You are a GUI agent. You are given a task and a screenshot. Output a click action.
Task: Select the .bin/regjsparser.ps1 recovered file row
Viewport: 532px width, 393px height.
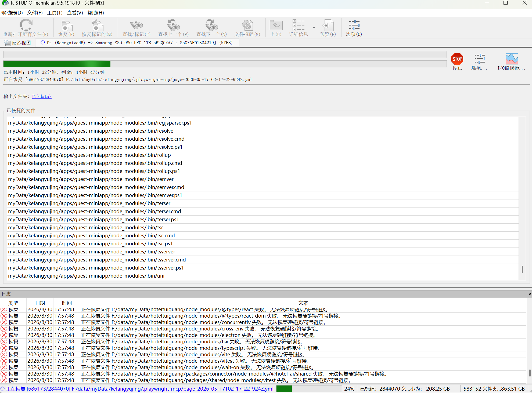click(x=263, y=123)
